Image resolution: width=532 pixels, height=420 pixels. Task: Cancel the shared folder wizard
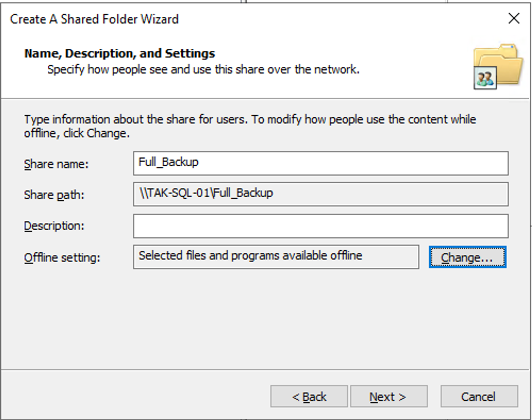(479, 396)
